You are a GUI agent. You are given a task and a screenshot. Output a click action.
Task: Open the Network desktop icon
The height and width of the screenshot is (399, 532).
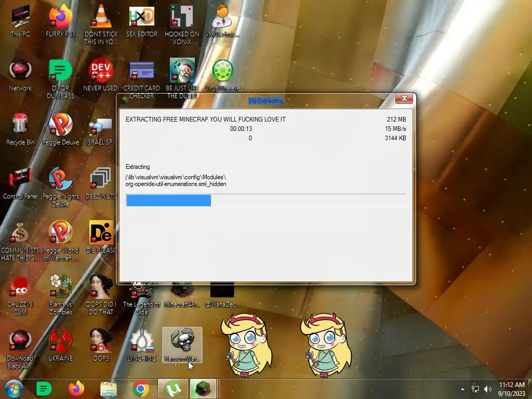20,75
